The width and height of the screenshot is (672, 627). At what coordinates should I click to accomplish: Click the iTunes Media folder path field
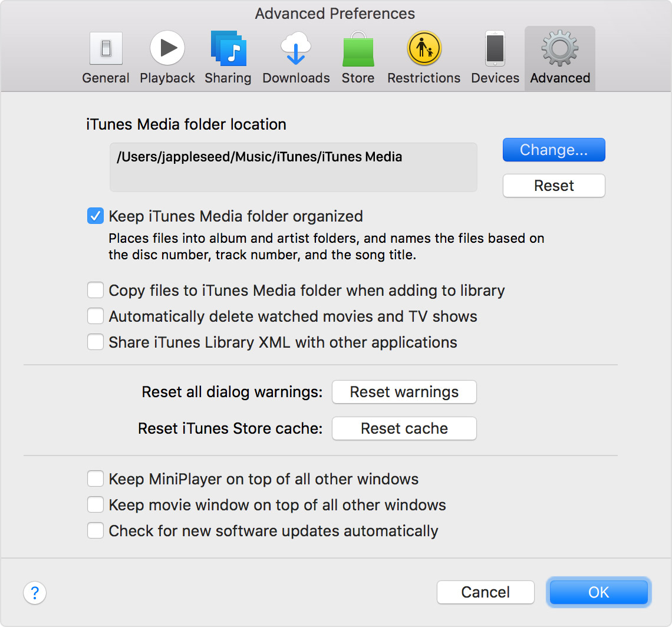point(294,167)
